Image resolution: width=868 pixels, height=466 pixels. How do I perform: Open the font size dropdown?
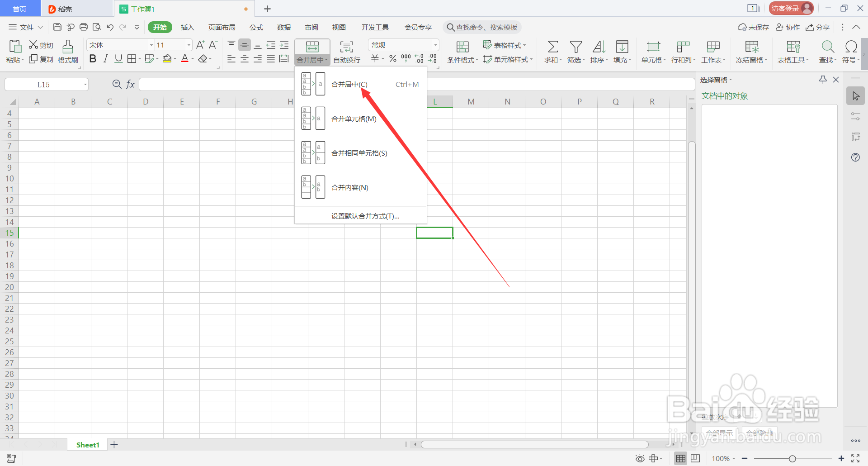(189, 44)
